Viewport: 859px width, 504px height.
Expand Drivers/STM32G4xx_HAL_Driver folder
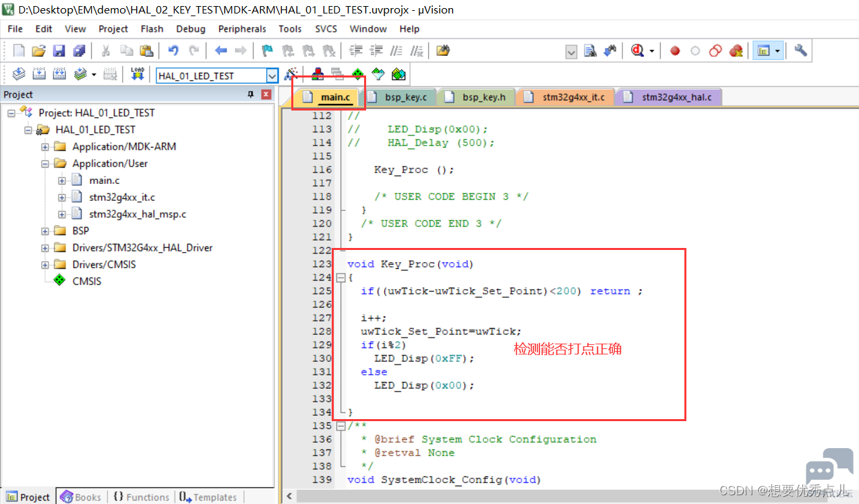pyautogui.click(x=45, y=248)
